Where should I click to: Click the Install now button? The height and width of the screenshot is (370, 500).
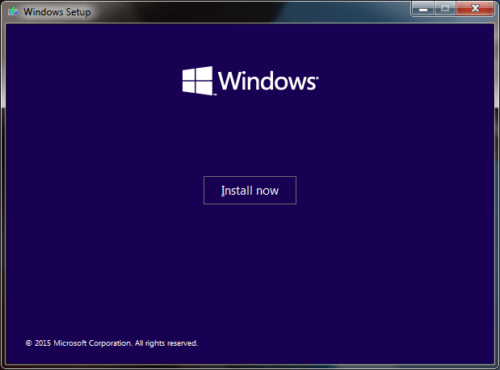click(x=250, y=190)
